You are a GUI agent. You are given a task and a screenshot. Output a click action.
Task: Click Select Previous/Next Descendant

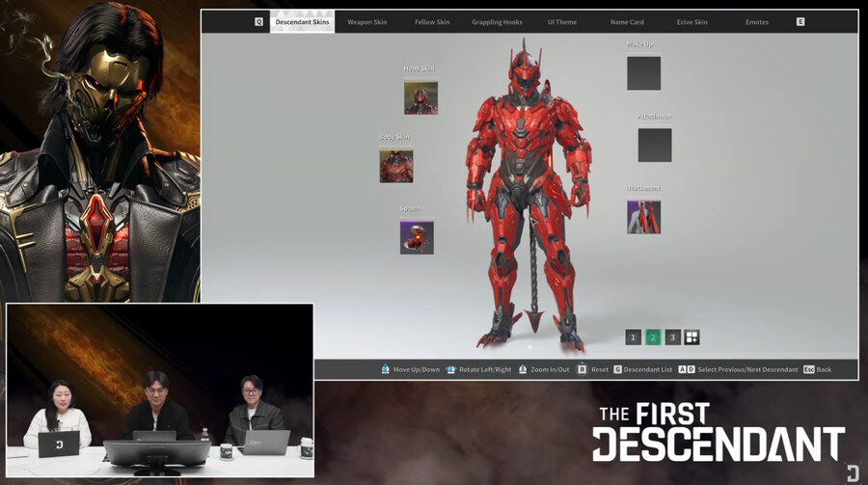click(x=747, y=370)
